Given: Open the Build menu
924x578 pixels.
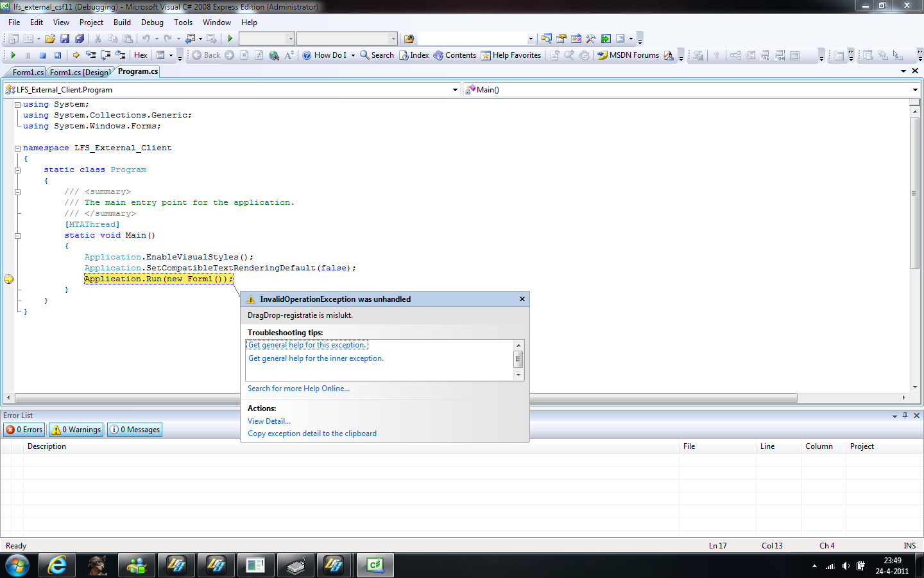Looking at the screenshot, I should pyautogui.click(x=122, y=22).
